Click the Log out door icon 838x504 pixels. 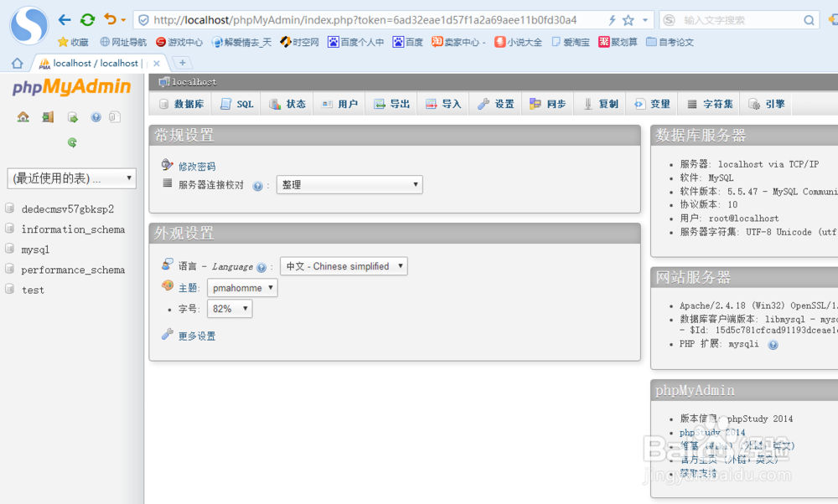click(48, 117)
